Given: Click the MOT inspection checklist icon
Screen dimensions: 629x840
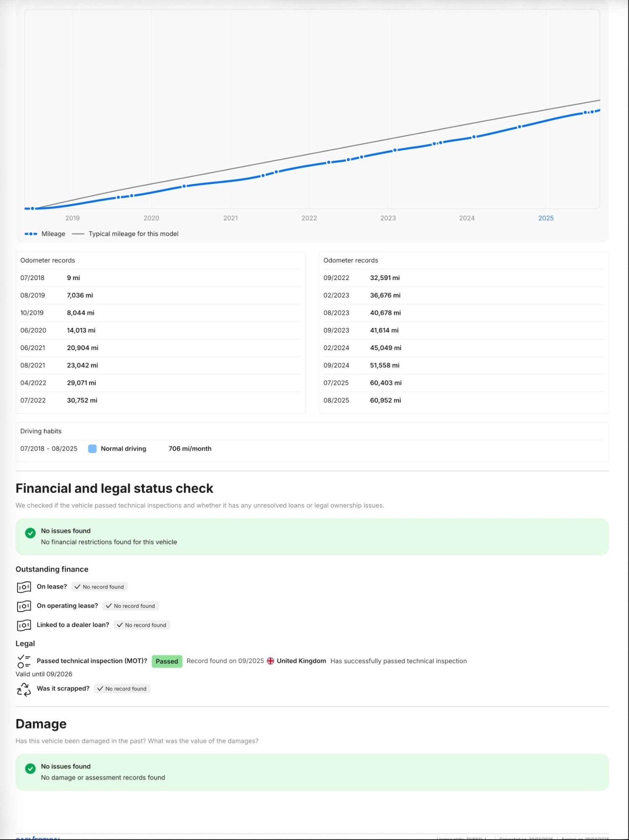Looking at the screenshot, I should tap(24, 661).
